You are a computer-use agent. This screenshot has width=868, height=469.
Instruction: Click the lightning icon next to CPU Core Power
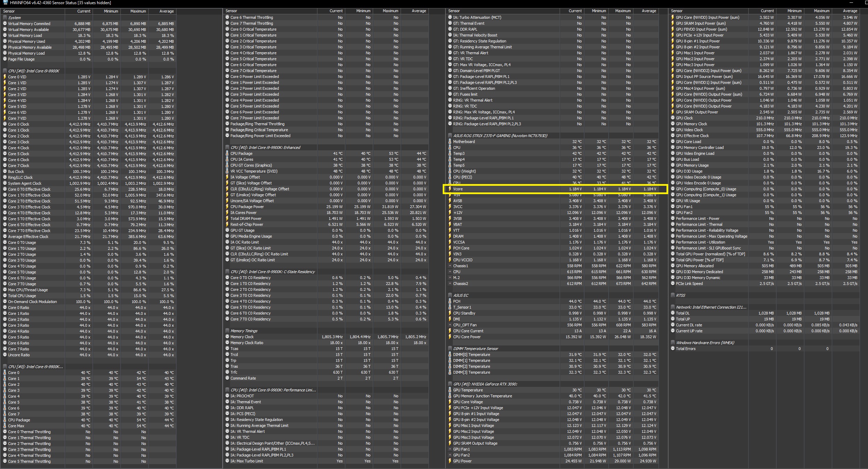click(450, 337)
